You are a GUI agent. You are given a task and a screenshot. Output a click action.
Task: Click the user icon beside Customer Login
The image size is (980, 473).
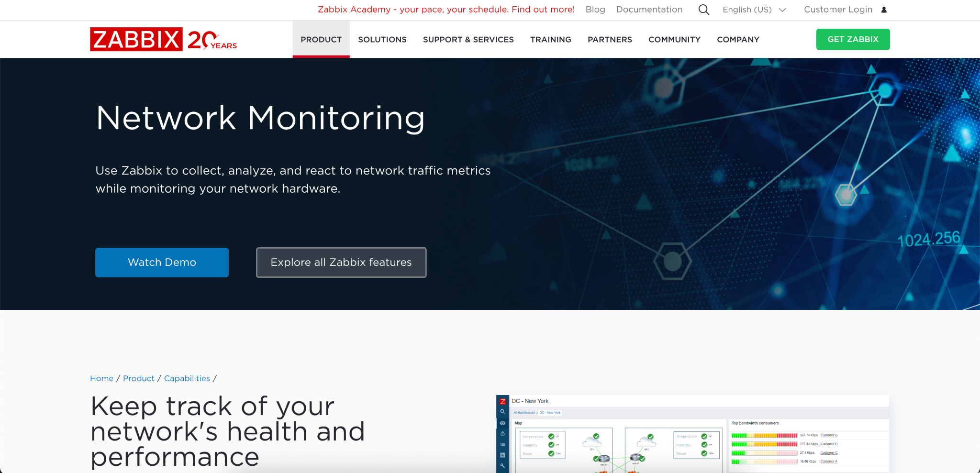(884, 10)
